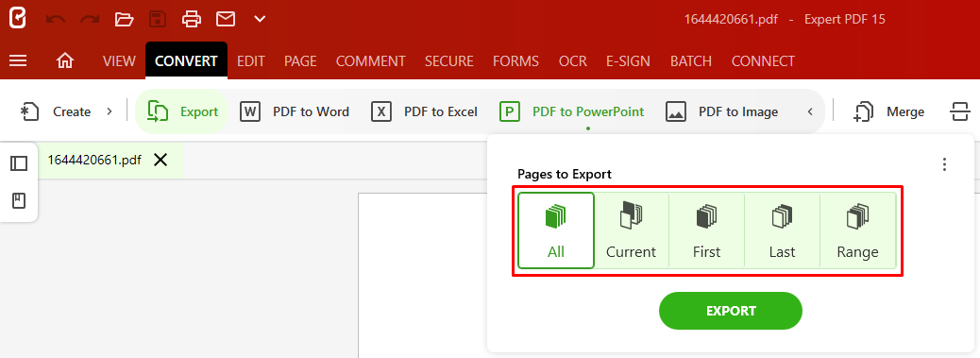Open the bookmarks panel icon

coord(19,201)
